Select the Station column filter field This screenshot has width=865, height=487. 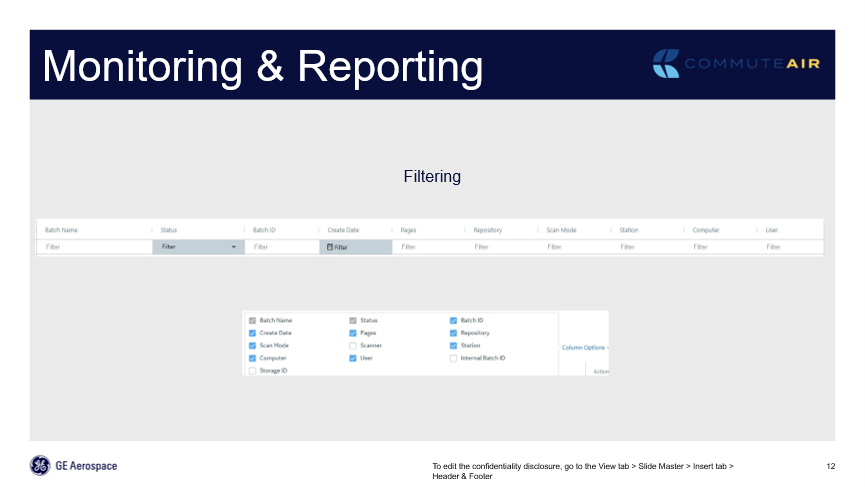[645, 247]
